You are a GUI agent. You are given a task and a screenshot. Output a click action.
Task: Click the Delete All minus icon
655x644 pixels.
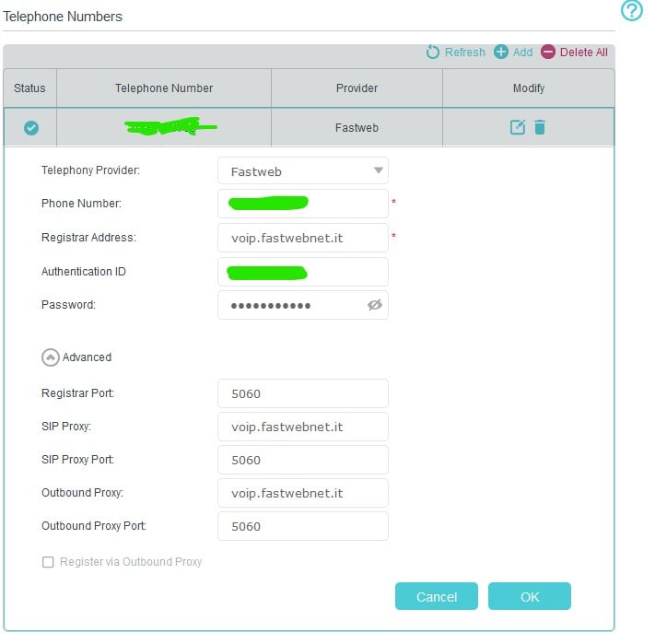[x=548, y=53]
